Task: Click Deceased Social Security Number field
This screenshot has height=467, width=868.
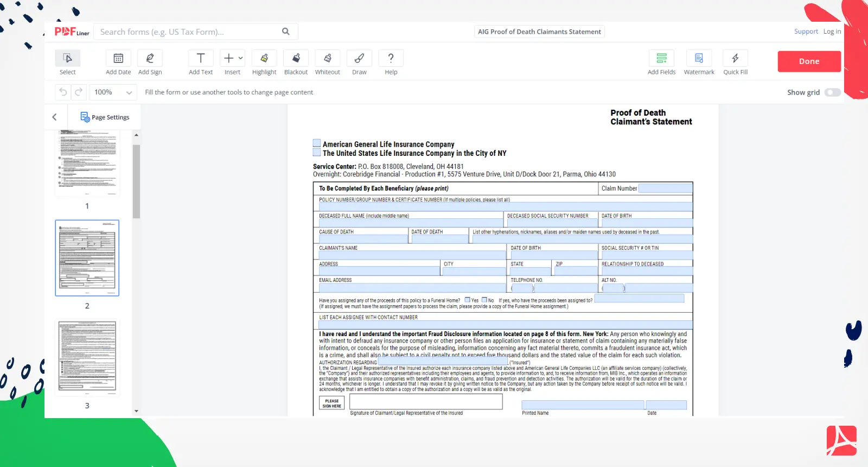Action: click(552, 223)
